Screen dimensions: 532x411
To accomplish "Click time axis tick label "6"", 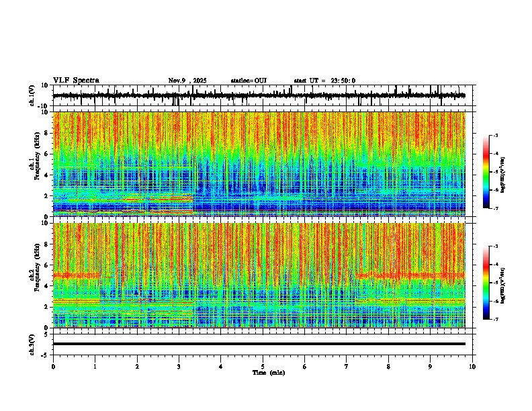I will click(305, 367).
